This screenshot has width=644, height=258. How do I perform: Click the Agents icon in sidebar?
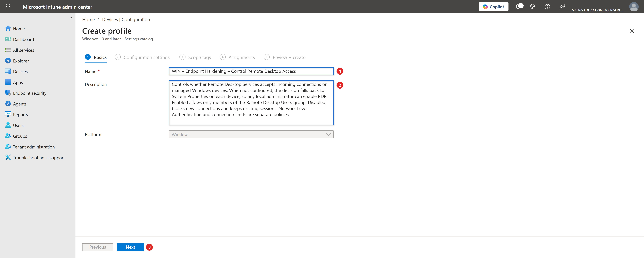[8, 104]
